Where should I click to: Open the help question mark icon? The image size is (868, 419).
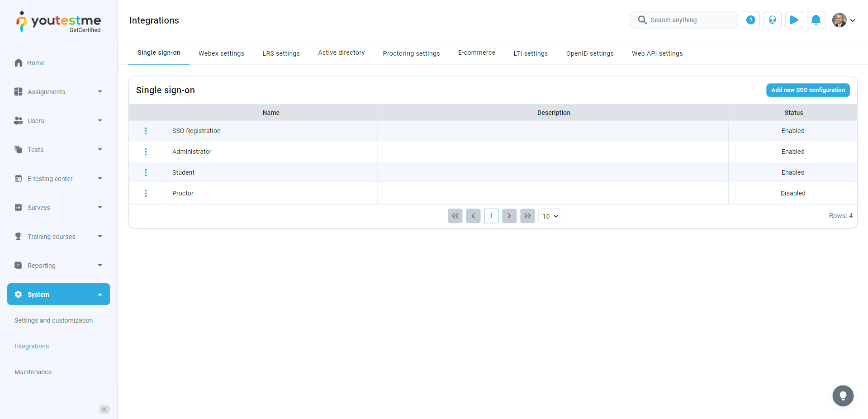(750, 20)
